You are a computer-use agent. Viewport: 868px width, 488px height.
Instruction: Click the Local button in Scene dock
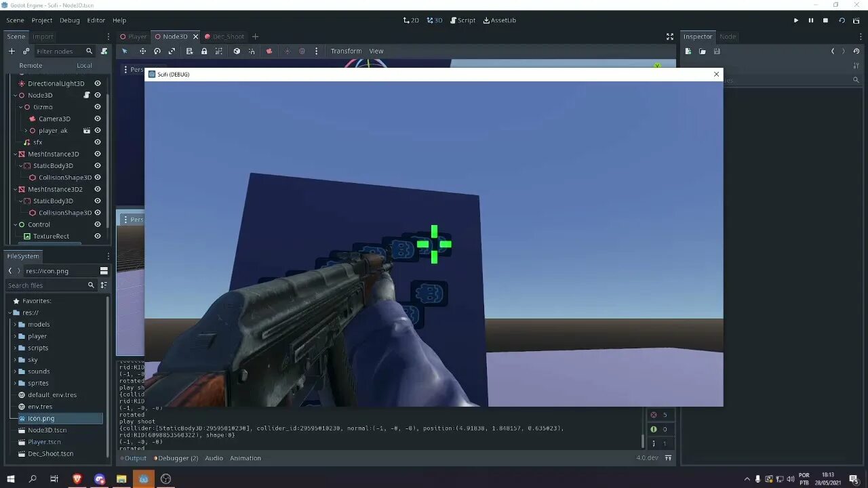pos(84,65)
